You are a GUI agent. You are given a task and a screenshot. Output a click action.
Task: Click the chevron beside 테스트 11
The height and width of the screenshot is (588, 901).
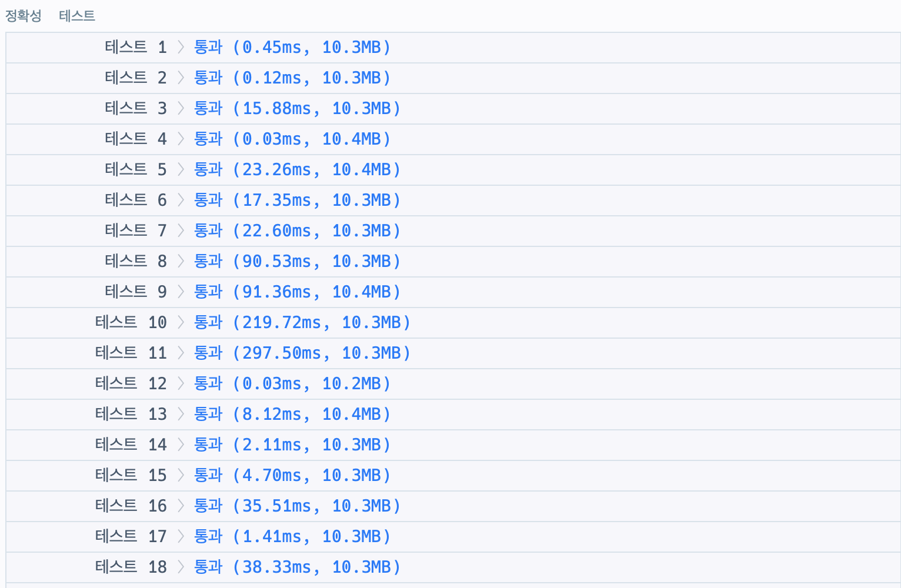pos(181,353)
